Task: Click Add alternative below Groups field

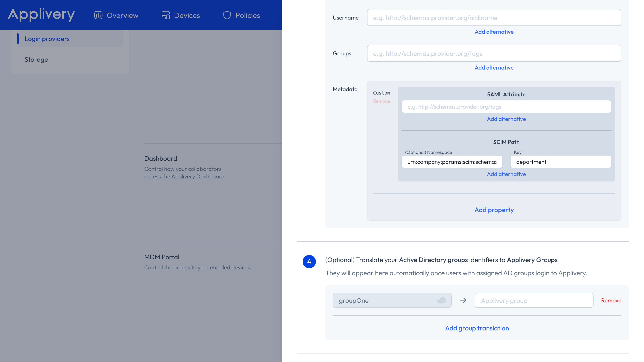Action: click(494, 67)
